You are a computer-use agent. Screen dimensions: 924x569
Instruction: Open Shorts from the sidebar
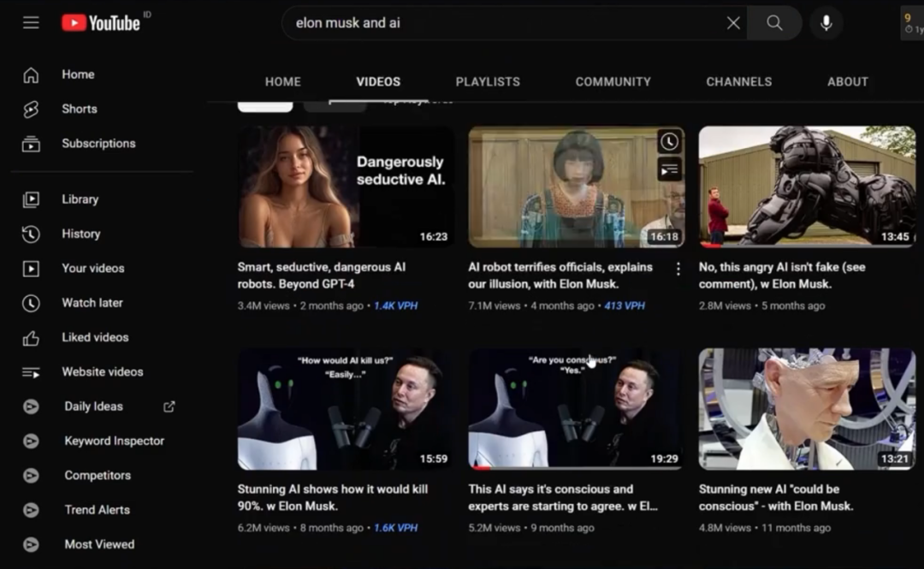[x=79, y=109]
